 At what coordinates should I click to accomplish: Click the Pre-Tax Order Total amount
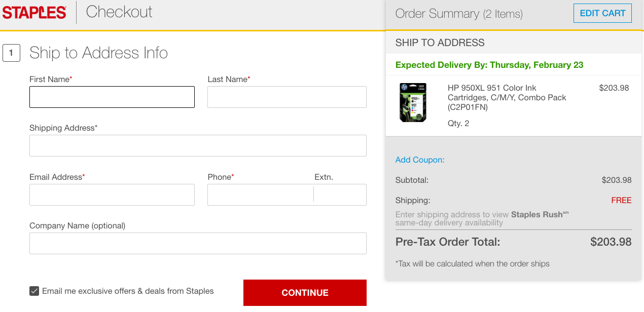611,242
